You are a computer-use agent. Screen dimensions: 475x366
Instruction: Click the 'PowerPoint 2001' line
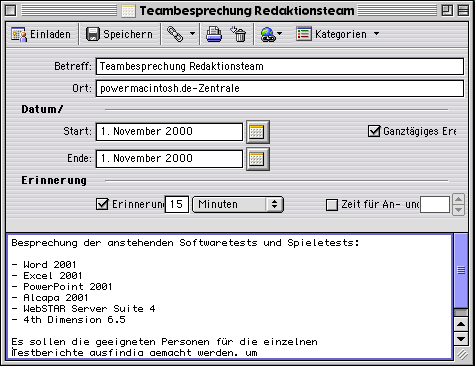click(62, 287)
